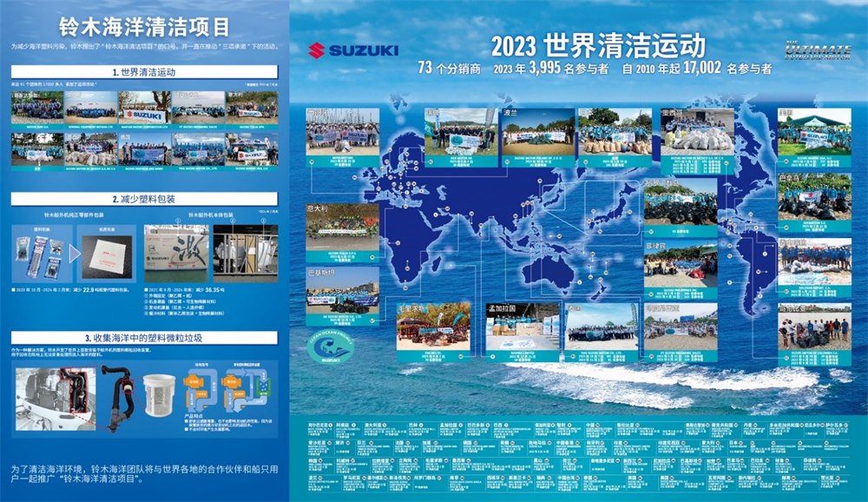The width and height of the screenshot is (868, 502).
Task: Open the outboard engine close-up photo
Action: point(56,399)
